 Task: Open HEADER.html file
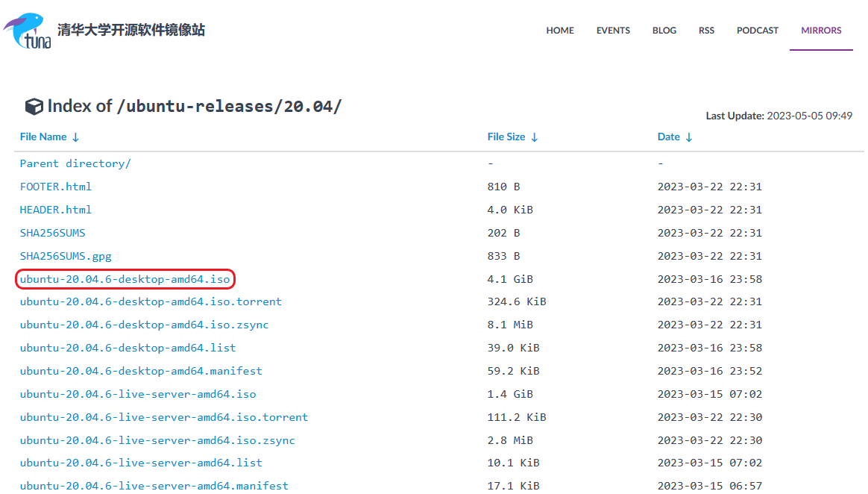point(55,210)
